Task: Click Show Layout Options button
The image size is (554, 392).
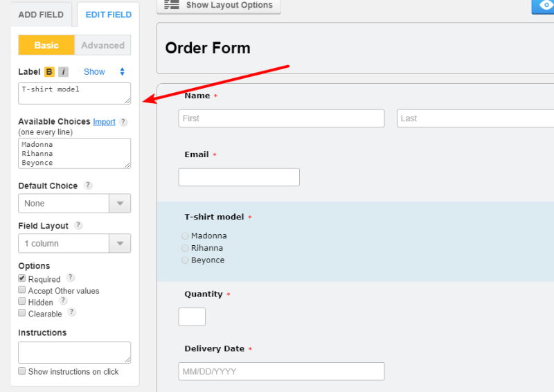Action: click(219, 6)
